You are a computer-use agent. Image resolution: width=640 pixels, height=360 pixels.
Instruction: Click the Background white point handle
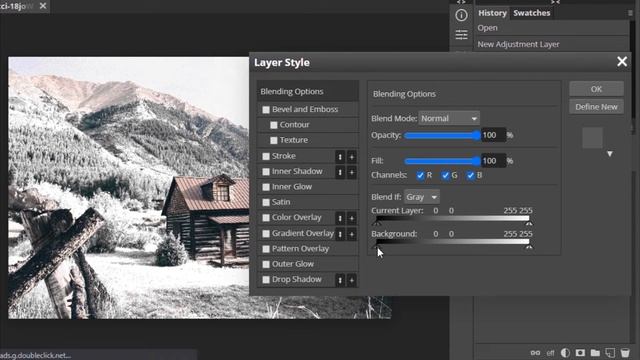coord(529,247)
